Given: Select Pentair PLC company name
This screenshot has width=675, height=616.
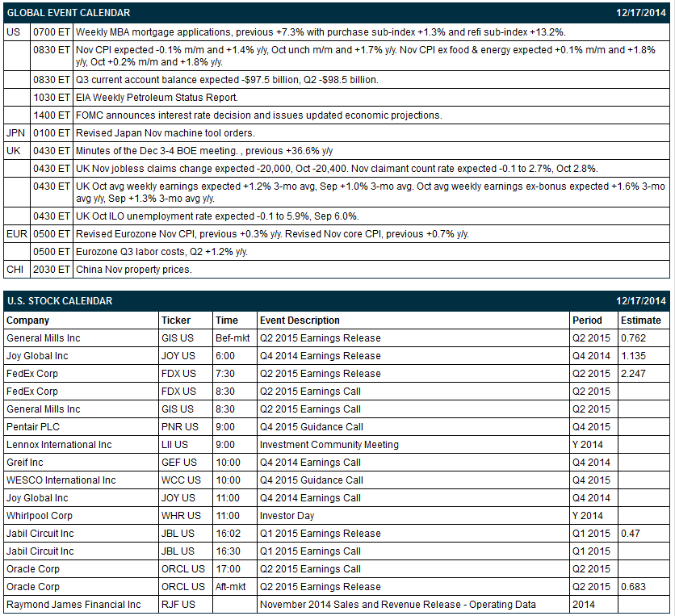Looking at the screenshot, I should coord(33,427).
